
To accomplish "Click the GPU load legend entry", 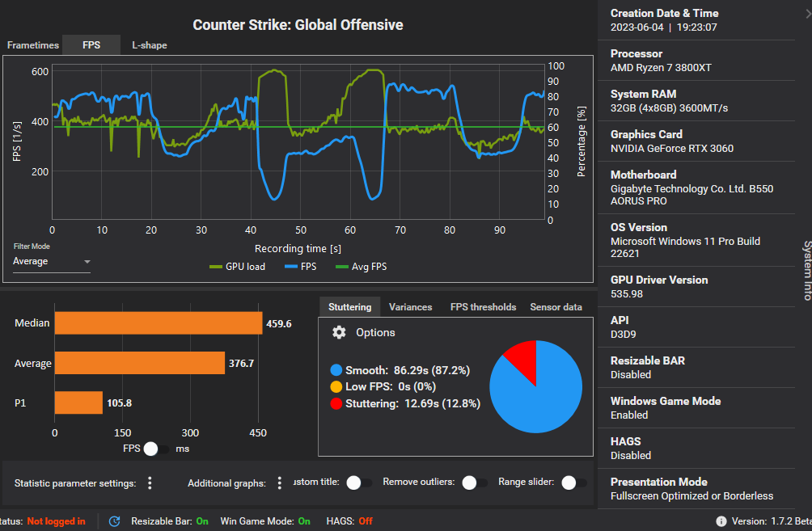I will 237,267.
